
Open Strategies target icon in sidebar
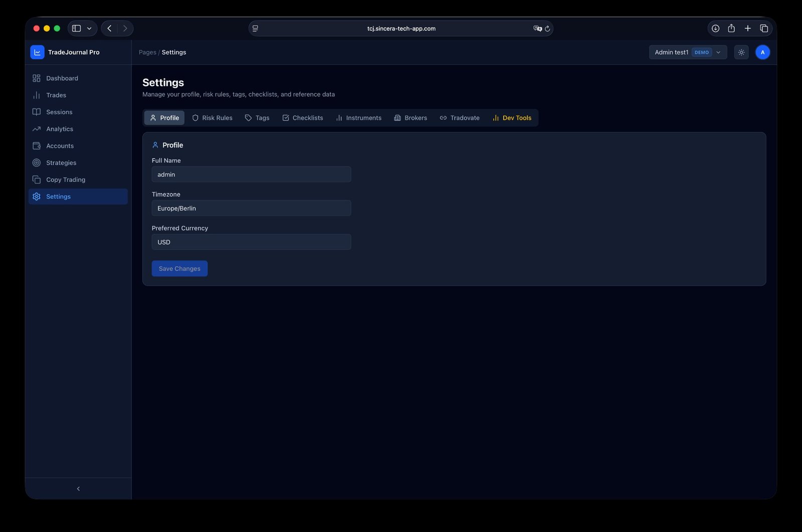click(37, 163)
